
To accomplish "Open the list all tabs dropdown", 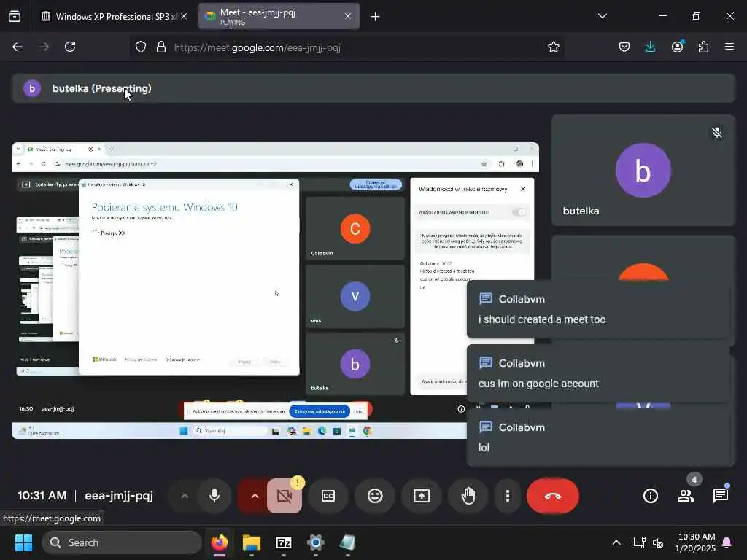I will coord(602,16).
